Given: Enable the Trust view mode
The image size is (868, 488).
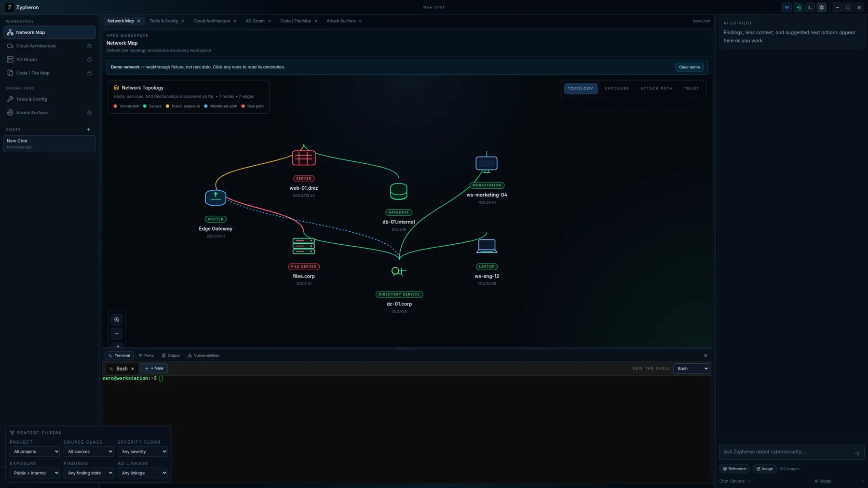Looking at the screenshot, I should 691,89.
